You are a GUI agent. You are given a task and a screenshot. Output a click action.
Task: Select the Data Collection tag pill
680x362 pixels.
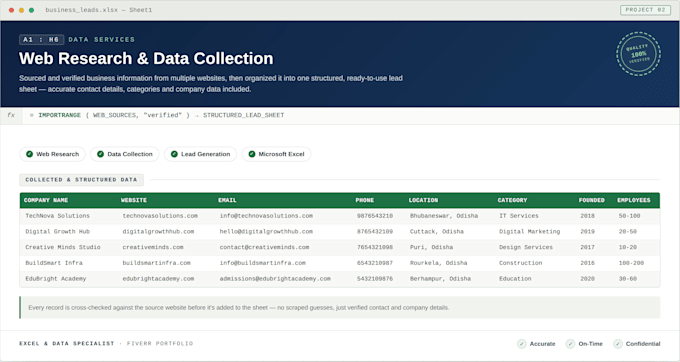(x=125, y=154)
